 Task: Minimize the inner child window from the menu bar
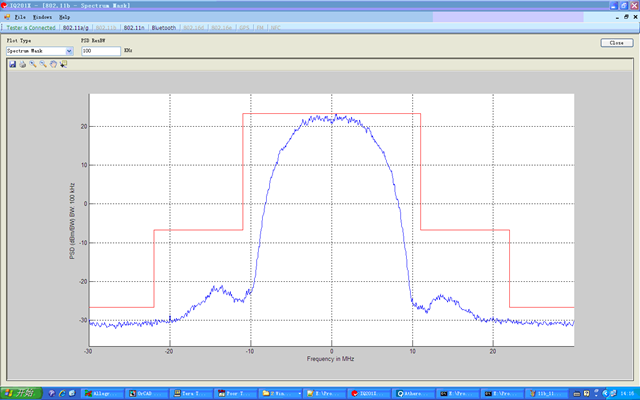(x=617, y=17)
